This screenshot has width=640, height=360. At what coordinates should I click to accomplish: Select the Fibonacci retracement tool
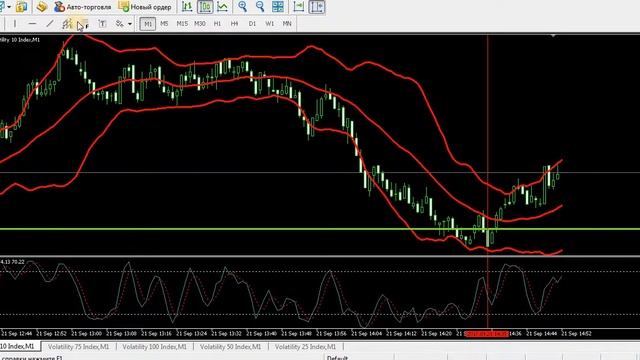tap(83, 24)
